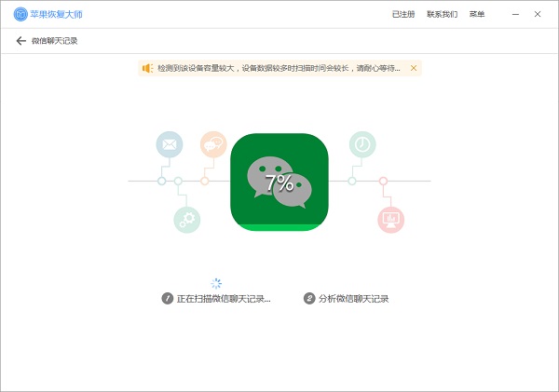Screen dimensions: 559x392
Task: Select 正在扫描微信聊天记录 step text
Action: pos(224,299)
